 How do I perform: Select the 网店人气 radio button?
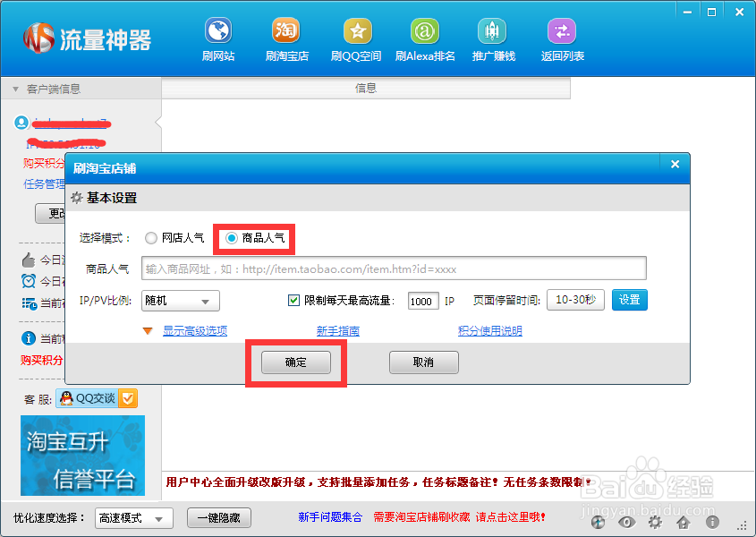[x=151, y=238]
